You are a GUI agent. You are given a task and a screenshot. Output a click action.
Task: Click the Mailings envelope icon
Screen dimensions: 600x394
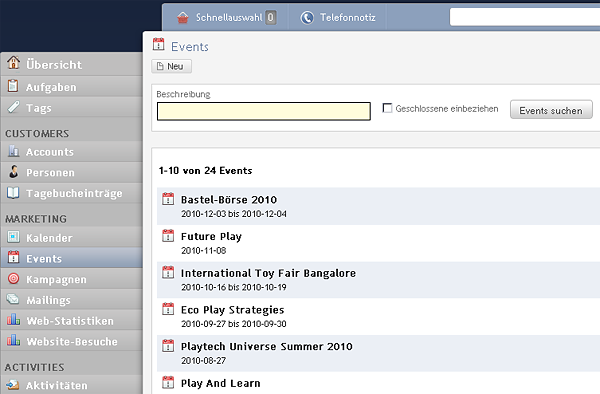pos(13,299)
